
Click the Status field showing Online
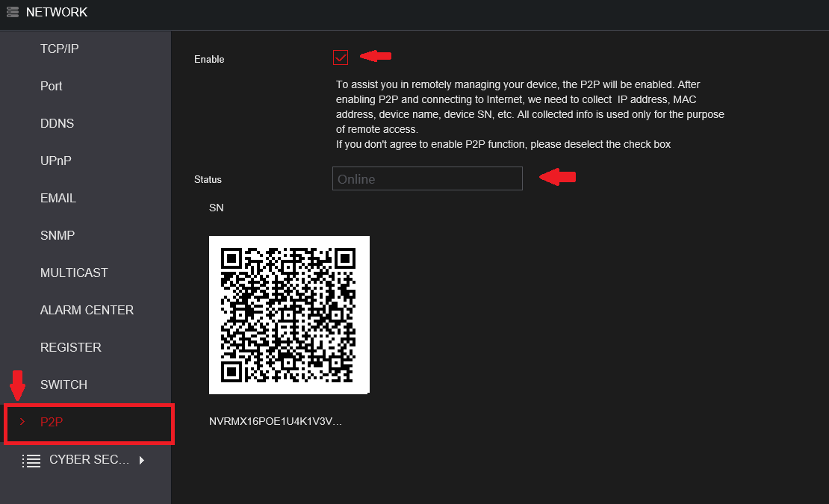[427, 178]
